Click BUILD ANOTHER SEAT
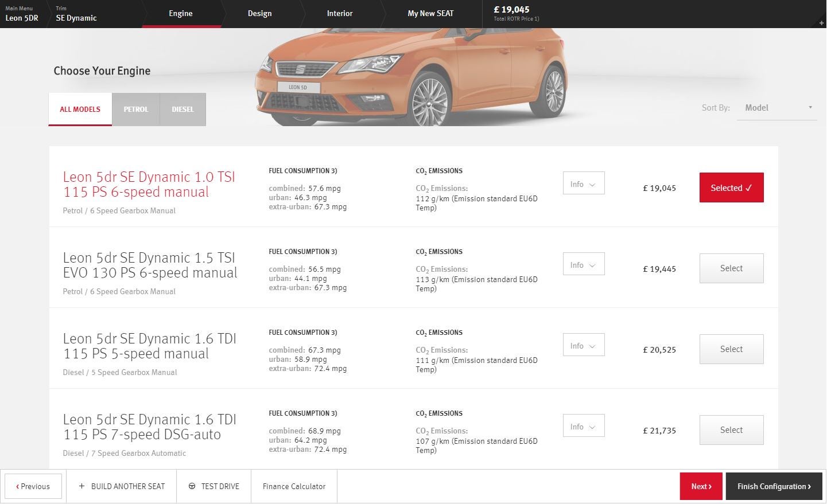Viewport: 827px width, 504px height. tap(122, 486)
